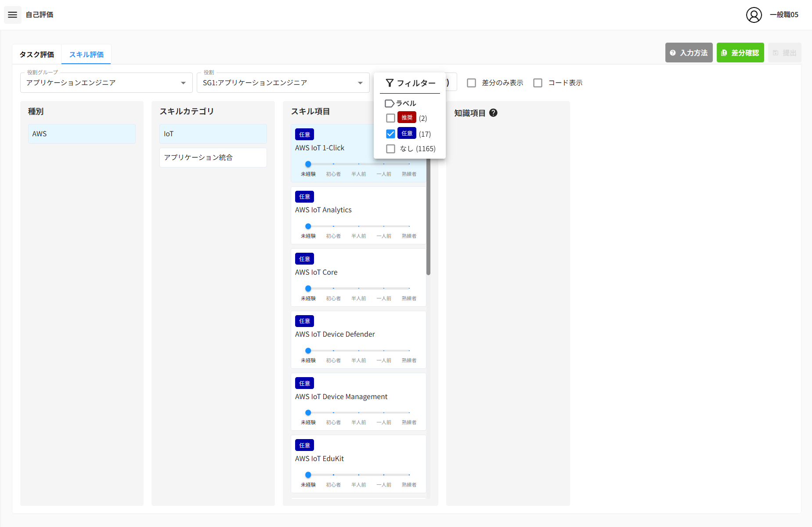The height and width of the screenshot is (527, 812).
Task: Set AWS IoT Analytics slider to 半人前
Action: [358, 226]
